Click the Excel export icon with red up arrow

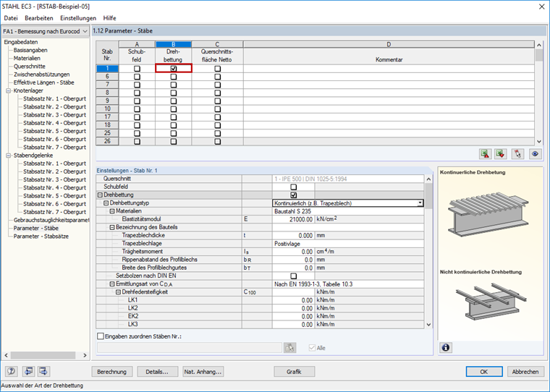point(485,154)
